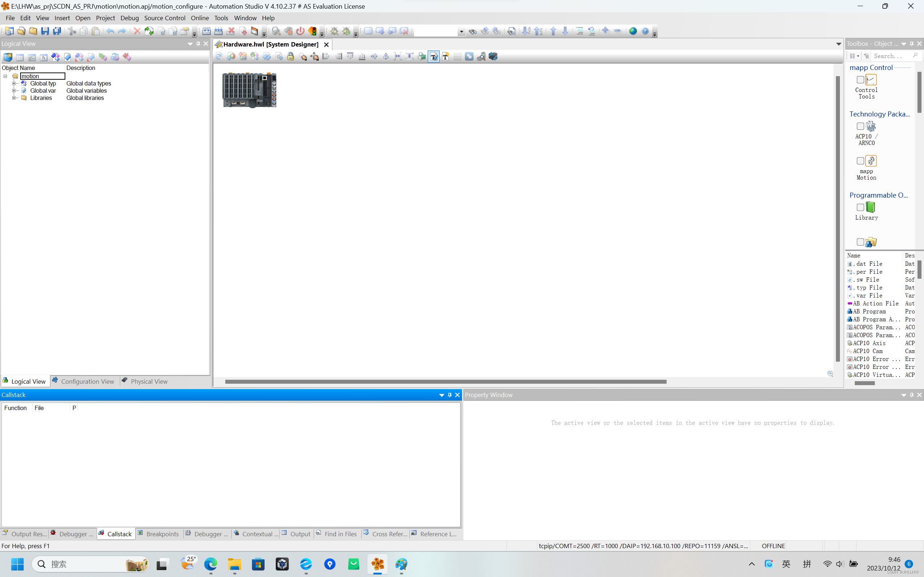Enable the mapp Motion technology package
The image size is (924, 577).
860,161
